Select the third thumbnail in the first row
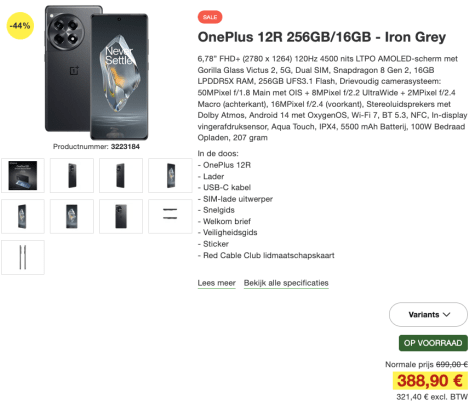The height and width of the screenshot is (405, 475). point(121,175)
